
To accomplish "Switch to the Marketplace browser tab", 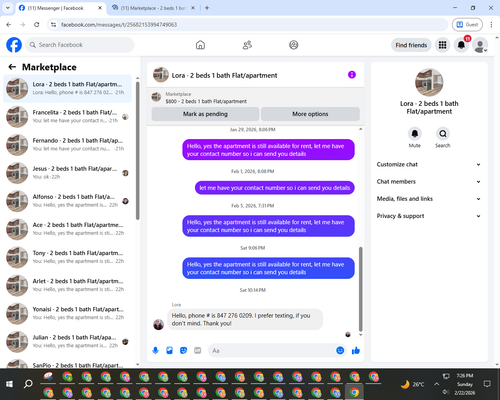I will point(153,8).
